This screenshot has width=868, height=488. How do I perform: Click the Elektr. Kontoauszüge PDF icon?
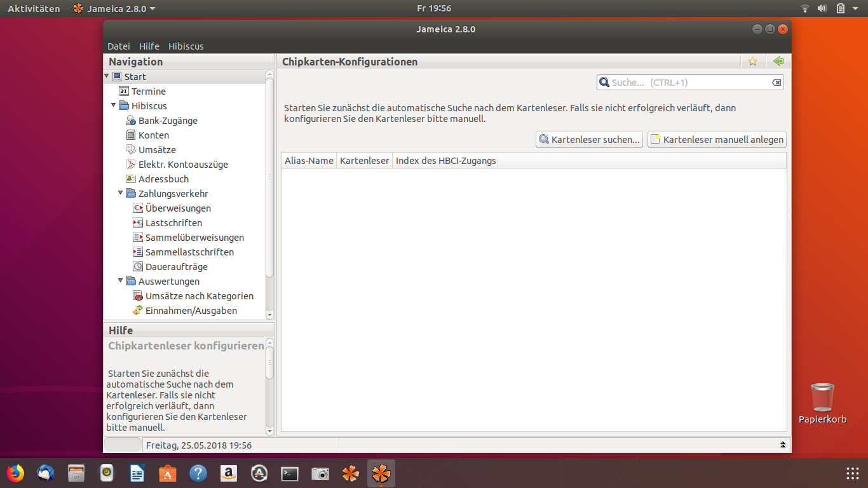click(131, 165)
